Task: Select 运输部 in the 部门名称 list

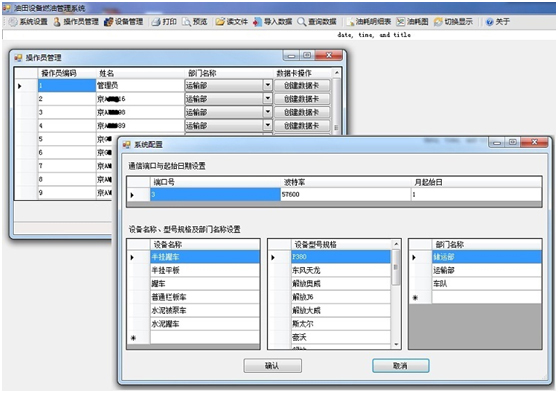Action: (x=486, y=270)
